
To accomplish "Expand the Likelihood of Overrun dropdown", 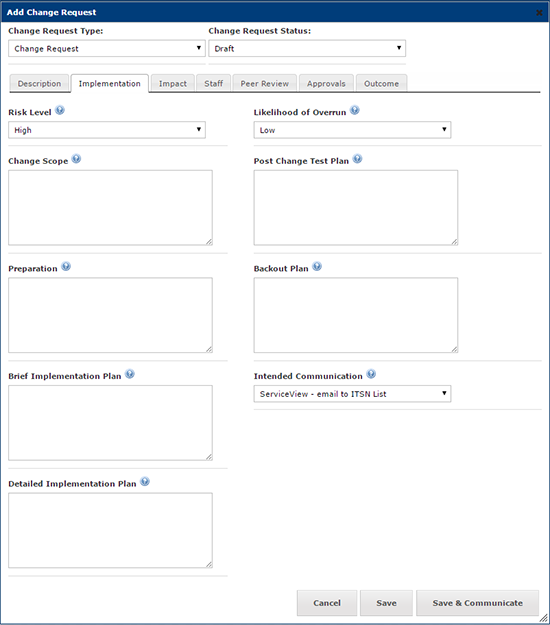I will pos(352,130).
